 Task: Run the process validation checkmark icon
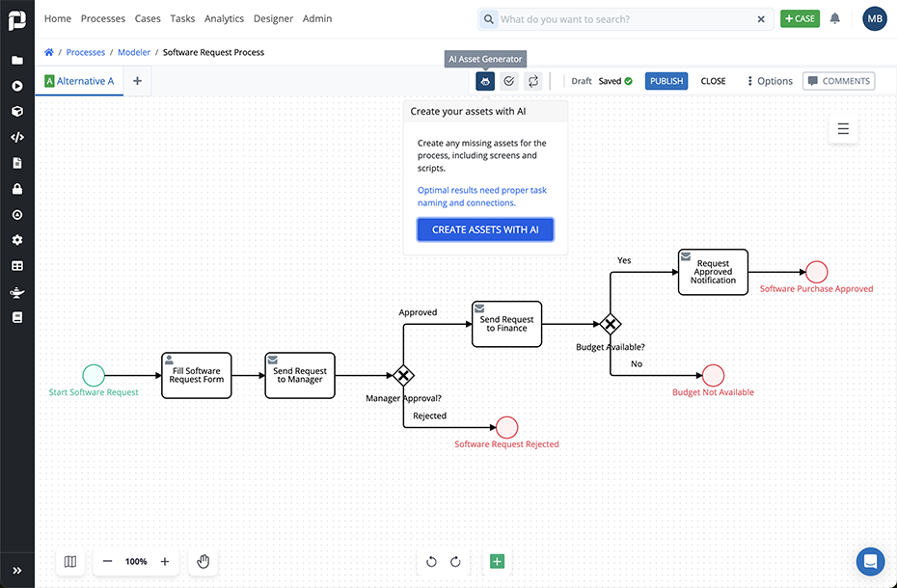coord(508,81)
